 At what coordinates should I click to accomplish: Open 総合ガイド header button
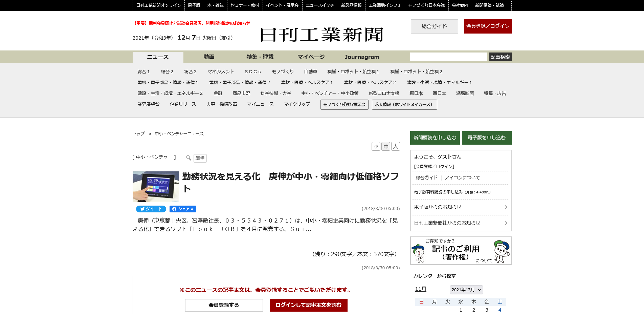pyautogui.click(x=434, y=26)
